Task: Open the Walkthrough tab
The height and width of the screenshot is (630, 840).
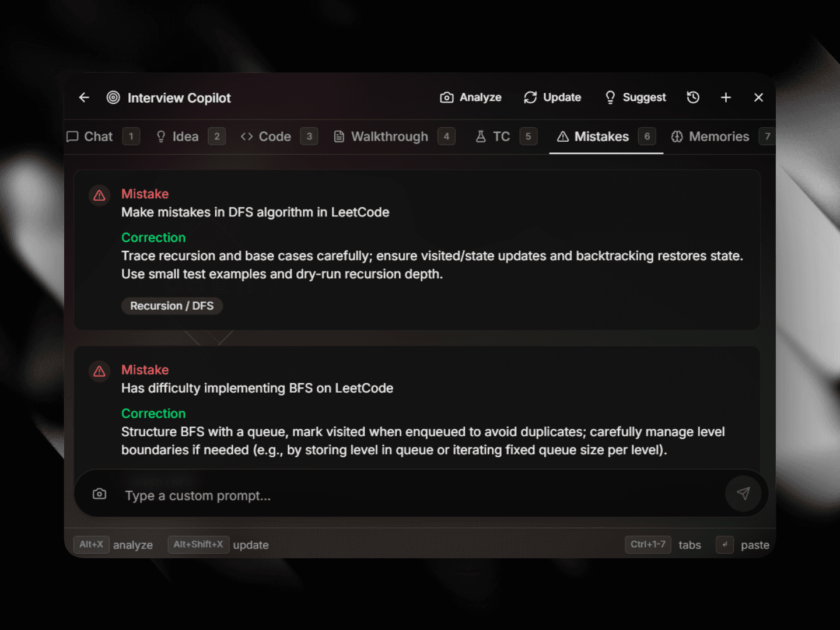Action: click(x=381, y=136)
